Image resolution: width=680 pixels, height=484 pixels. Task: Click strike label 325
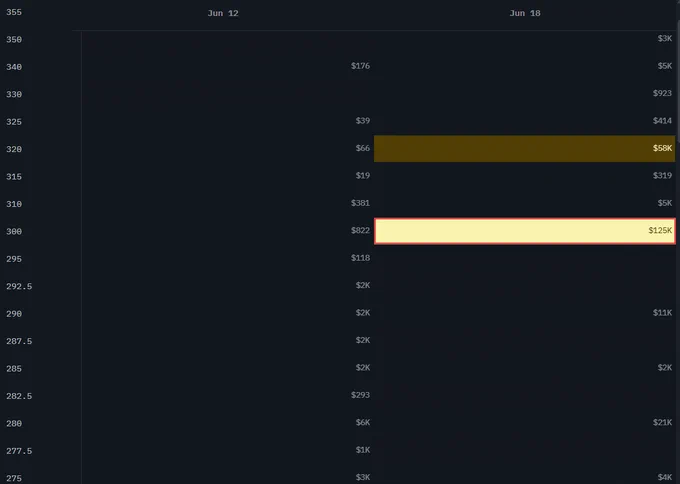tap(14, 122)
